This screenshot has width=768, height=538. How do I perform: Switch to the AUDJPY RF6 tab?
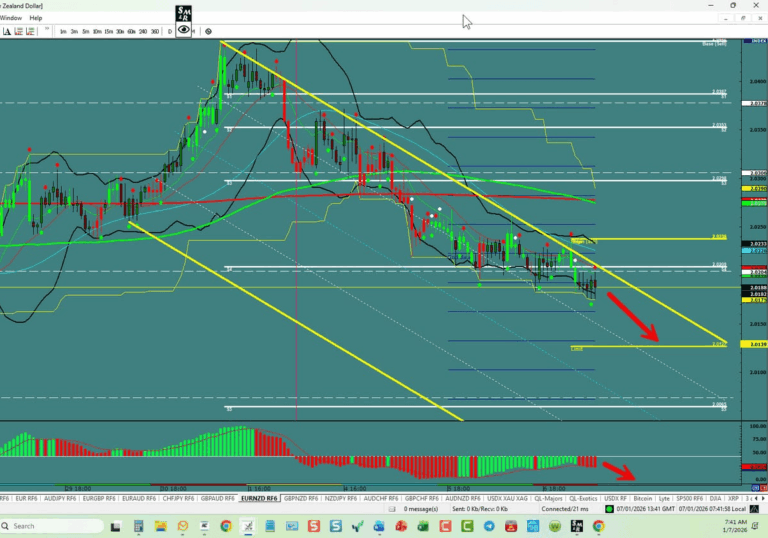tap(60, 498)
